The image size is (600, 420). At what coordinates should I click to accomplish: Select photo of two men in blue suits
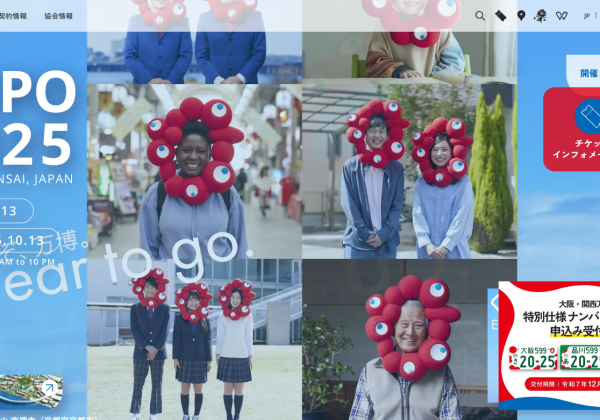point(194,42)
